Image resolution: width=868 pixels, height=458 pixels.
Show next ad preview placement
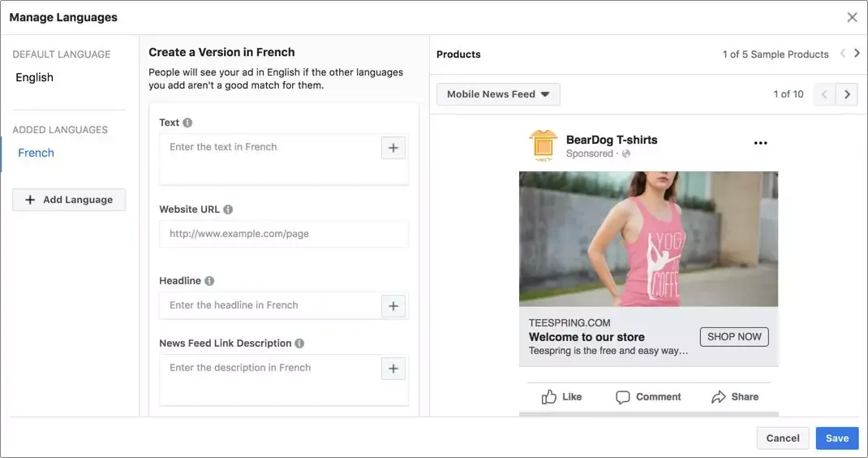click(x=847, y=94)
